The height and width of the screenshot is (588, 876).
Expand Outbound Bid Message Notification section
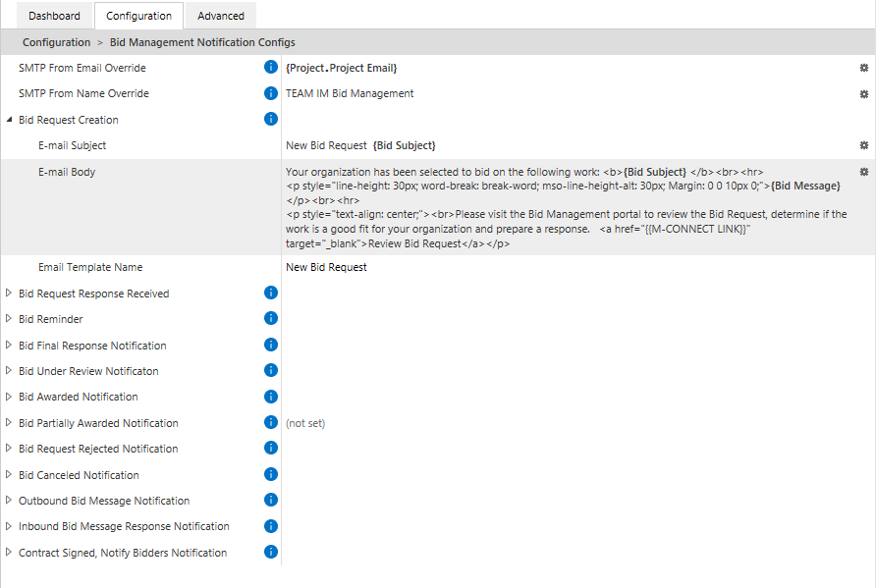pyautogui.click(x=10, y=501)
